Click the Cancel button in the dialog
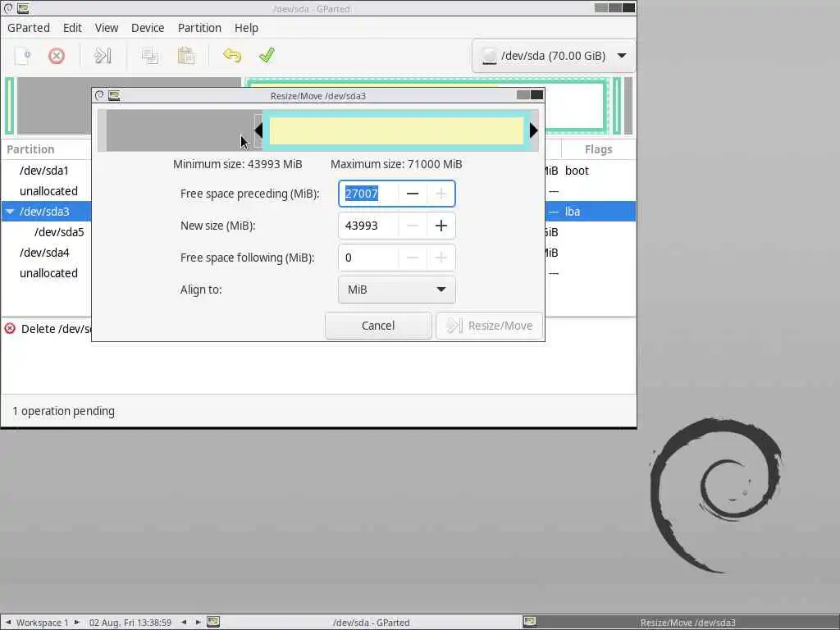The width and height of the screenshot is (840, 630). point(378,326)
